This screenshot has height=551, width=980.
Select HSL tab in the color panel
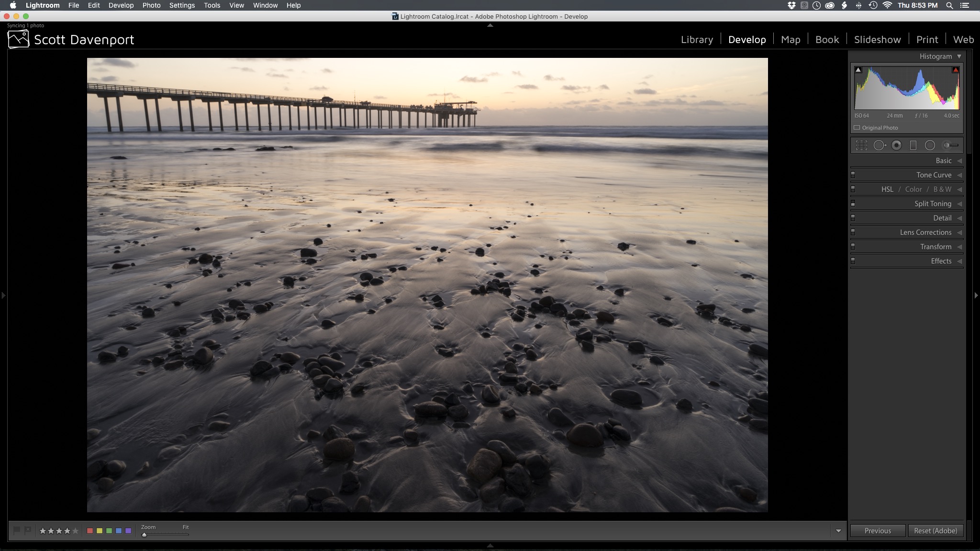click(x=887, y=189)
